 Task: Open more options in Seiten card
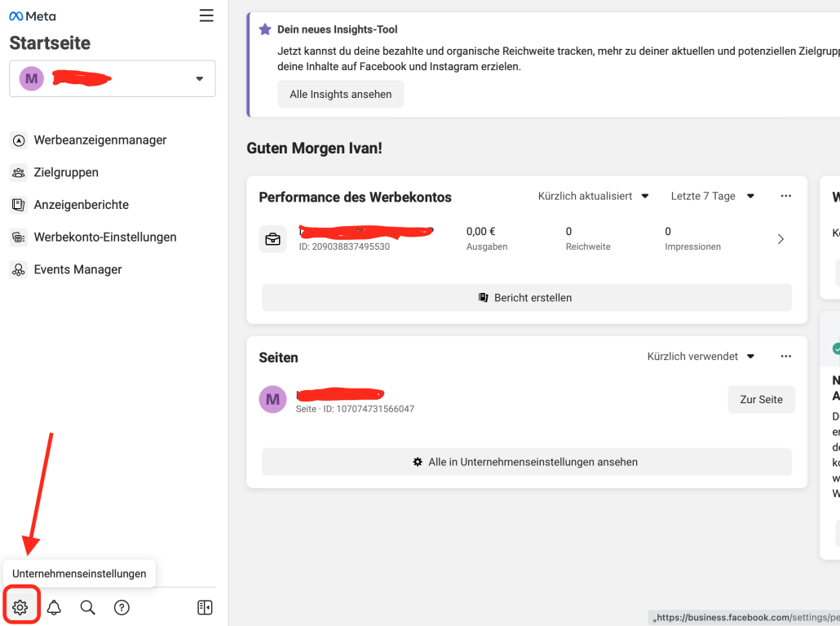click(x=786, y=357)
